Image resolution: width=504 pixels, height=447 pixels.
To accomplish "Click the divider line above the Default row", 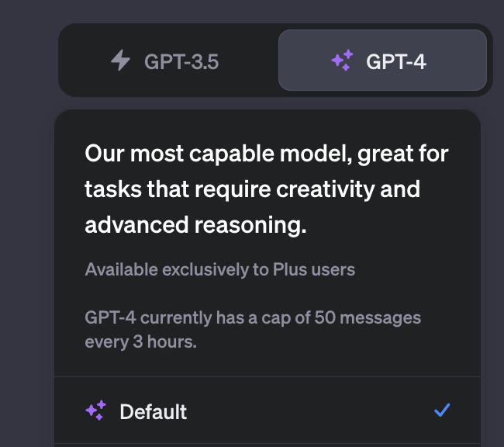I will (268, 376).
